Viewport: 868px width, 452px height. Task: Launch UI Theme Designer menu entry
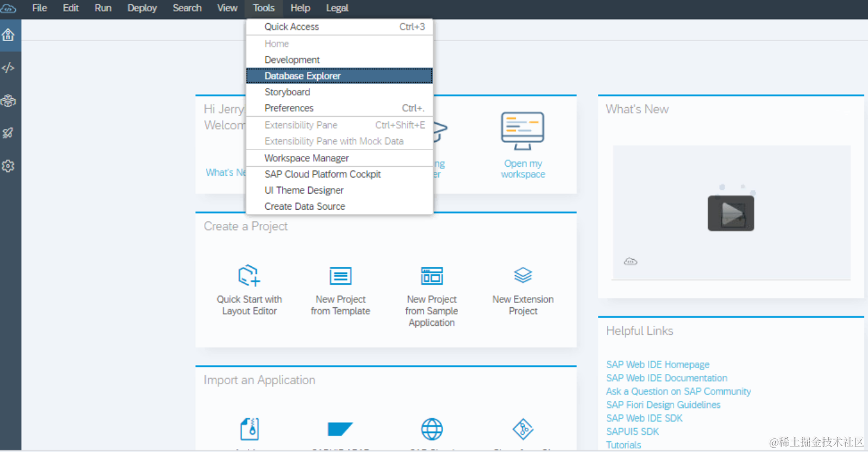point(339,190)
